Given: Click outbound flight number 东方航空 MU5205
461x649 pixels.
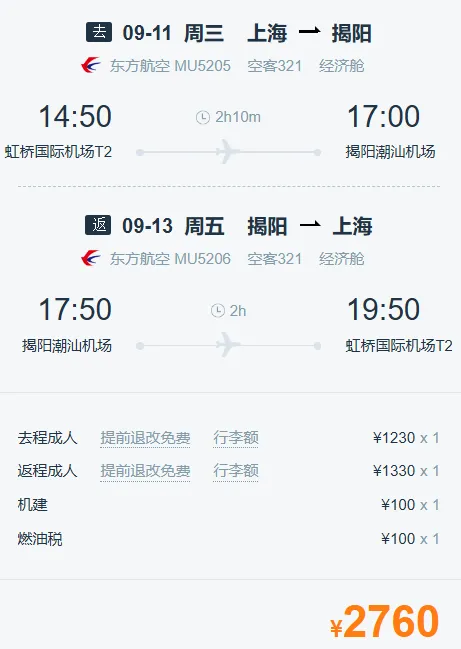Looking at the screenshot, I should tap(170, 66).
